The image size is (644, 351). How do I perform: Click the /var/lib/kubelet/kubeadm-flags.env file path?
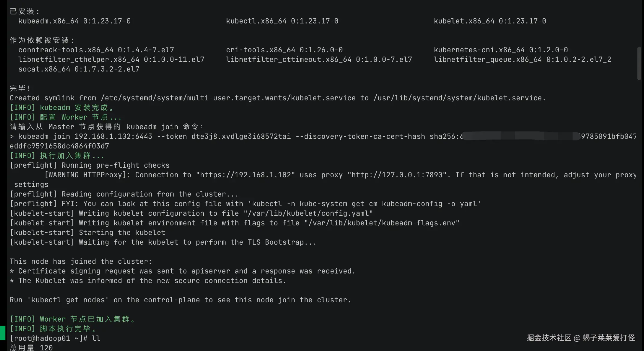coord(382,223)
